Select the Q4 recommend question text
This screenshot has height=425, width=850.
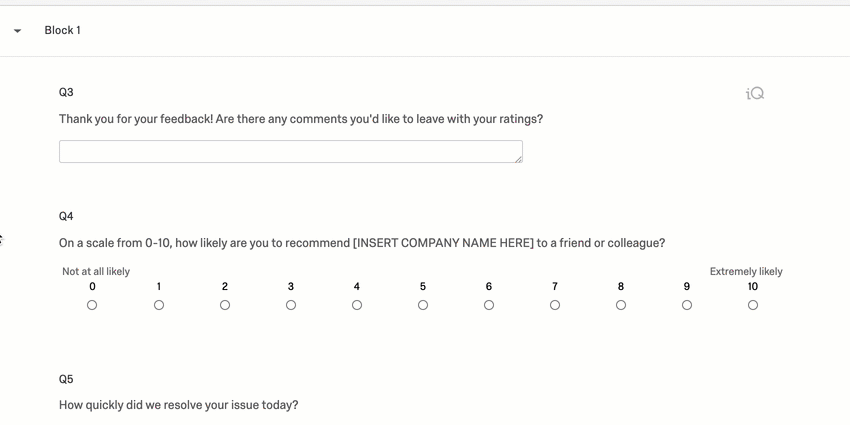tap(361, 243)
